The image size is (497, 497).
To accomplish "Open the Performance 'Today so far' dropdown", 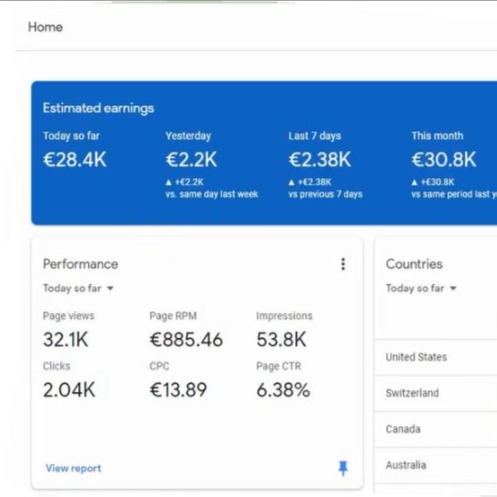I will (78, 288).
